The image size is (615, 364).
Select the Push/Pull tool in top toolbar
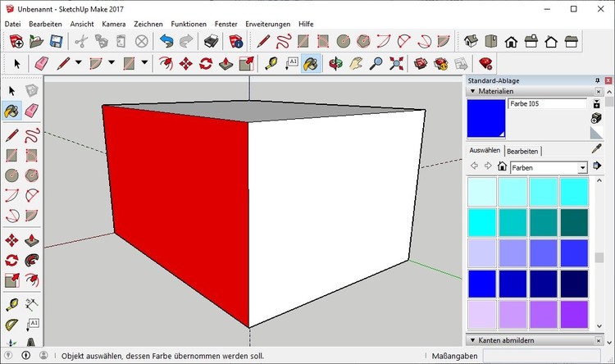coord(226,64)
